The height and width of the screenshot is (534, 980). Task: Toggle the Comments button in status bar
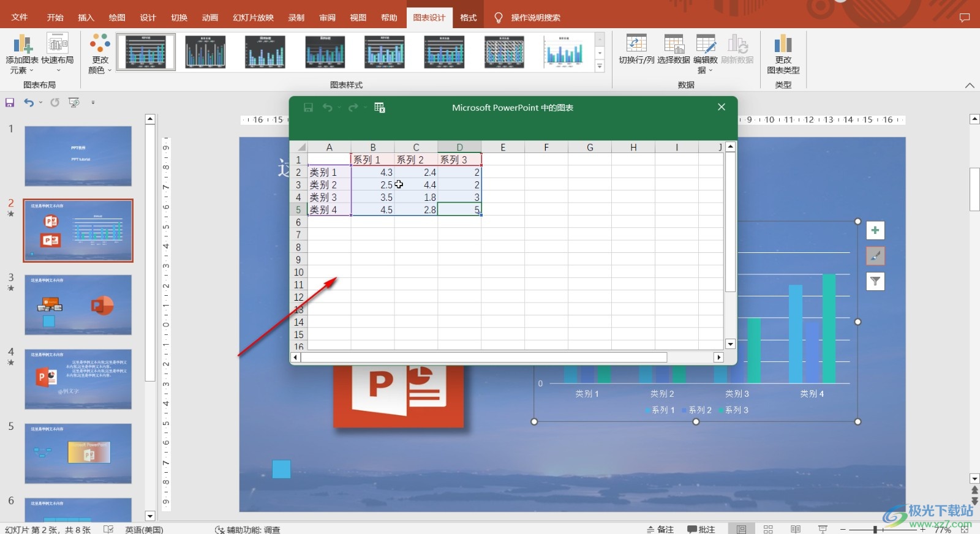tap(701, 529)
